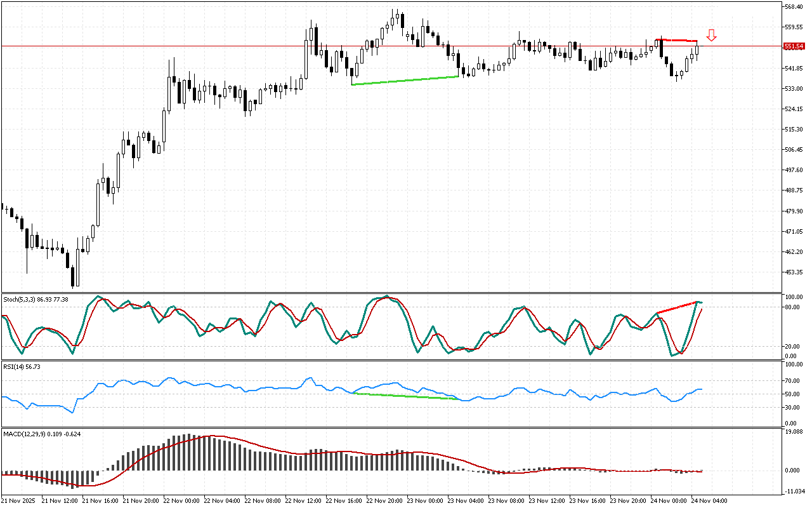The height and width of the screenshot is (508, 812).
Task: Click the 453.35 price scale value
Action: pyautogui.click(x=794, y=272)
